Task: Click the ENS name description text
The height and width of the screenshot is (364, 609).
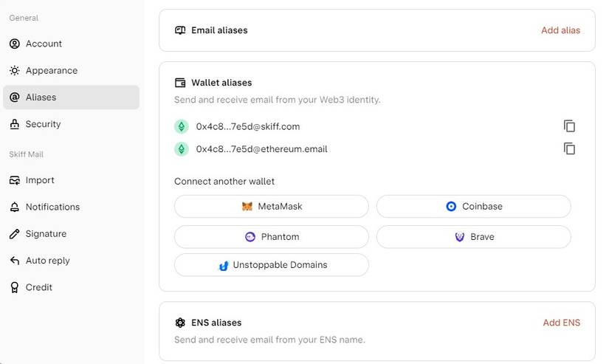Action: click(269, 340)
